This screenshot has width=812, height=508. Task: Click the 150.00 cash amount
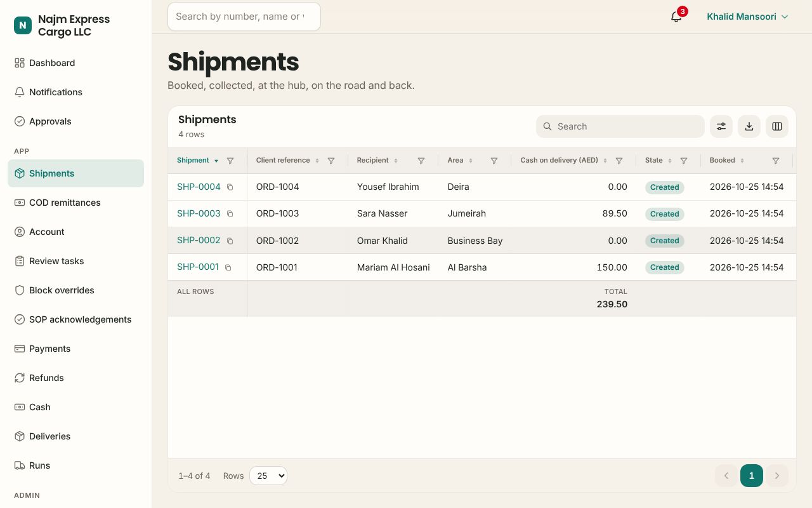click(x=612, y=267)
